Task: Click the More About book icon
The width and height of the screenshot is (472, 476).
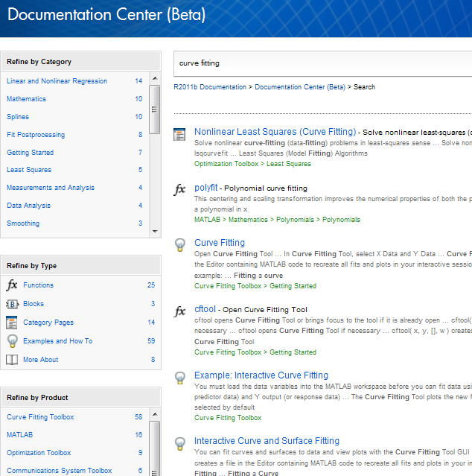Action: pyautogui.click(x=12, y=360)
